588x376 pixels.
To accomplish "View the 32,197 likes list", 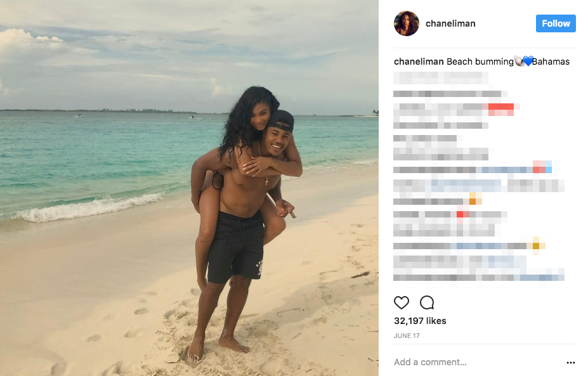I will (420, 321).
